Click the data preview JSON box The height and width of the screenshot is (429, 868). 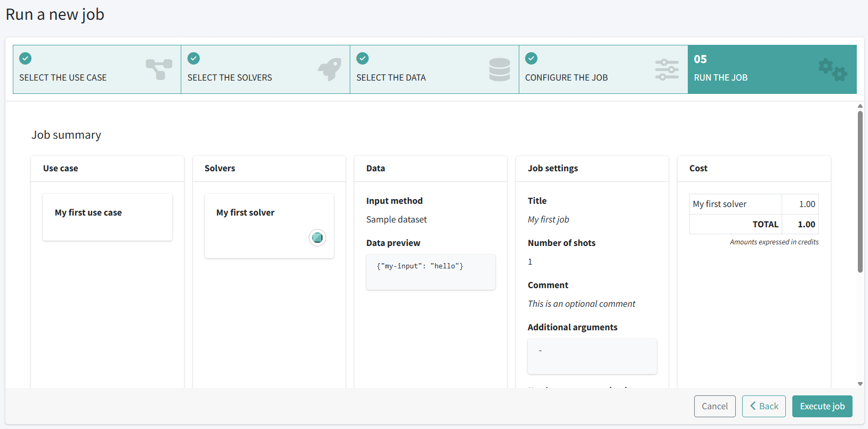tap(430, 272)
